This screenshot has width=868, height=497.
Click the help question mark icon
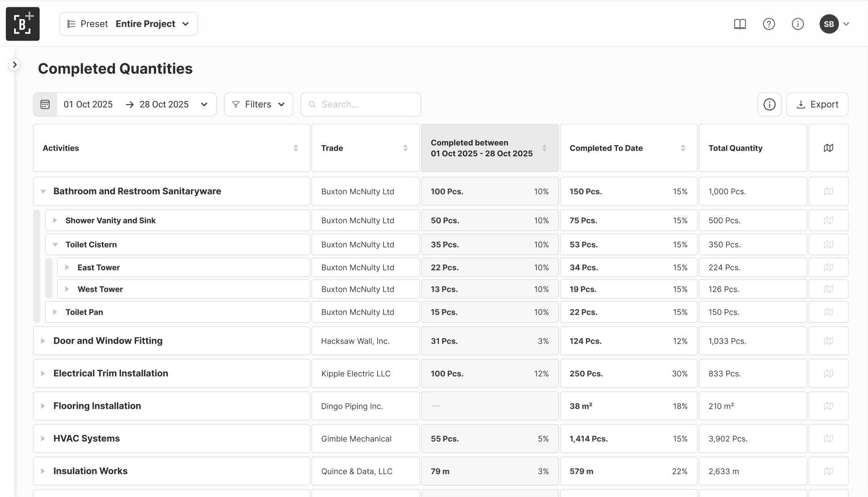(x=769, y=24)
